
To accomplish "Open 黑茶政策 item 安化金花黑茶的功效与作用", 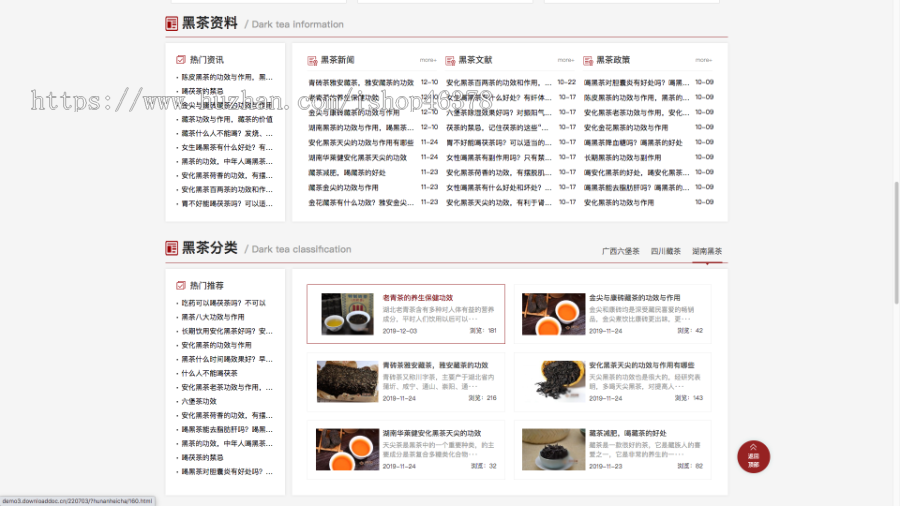I will tap(626, 127).
